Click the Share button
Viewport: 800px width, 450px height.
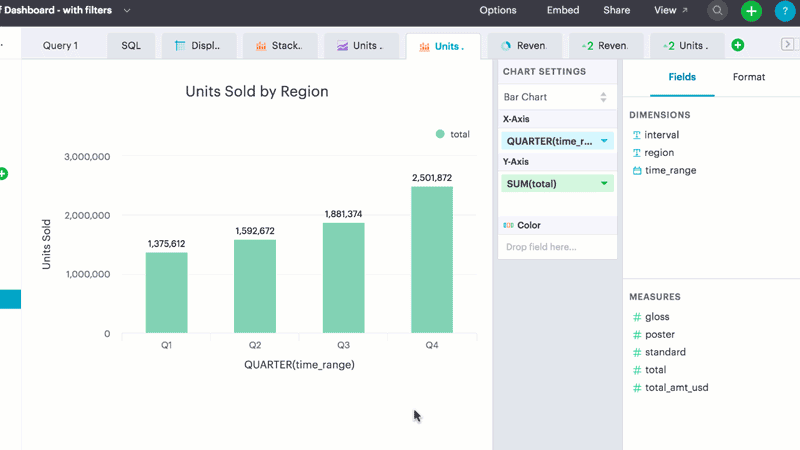click(x=616, y=10)
